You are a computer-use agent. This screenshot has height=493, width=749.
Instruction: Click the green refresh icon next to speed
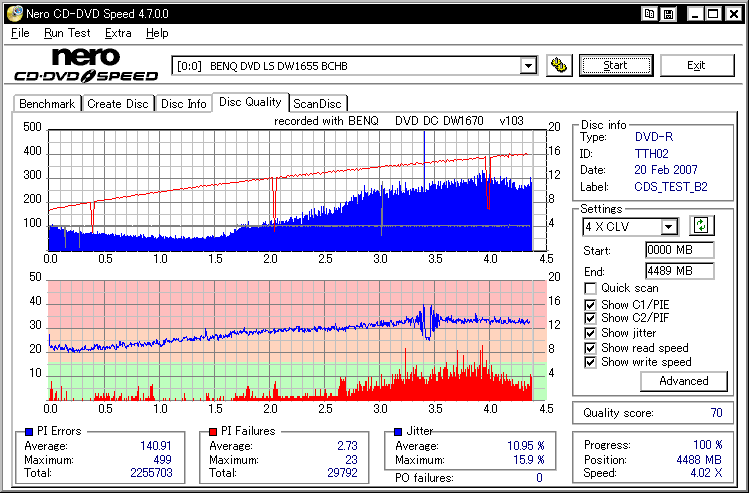coord(701,225)
